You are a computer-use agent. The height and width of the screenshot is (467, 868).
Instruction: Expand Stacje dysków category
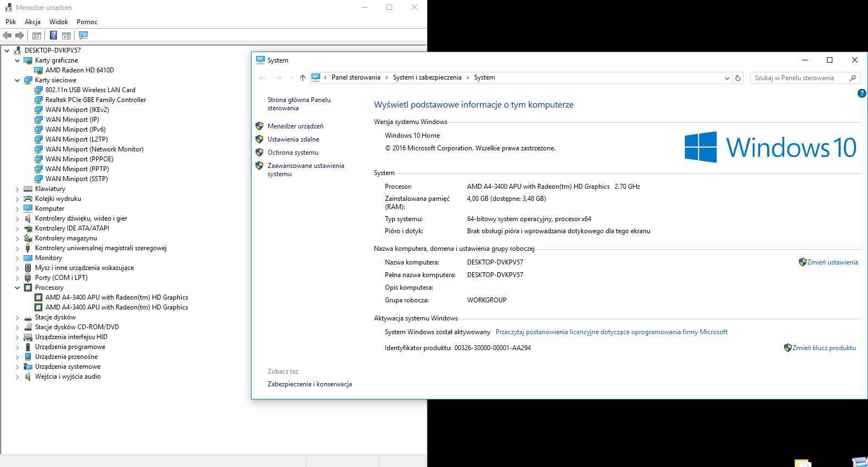(17, 317)
